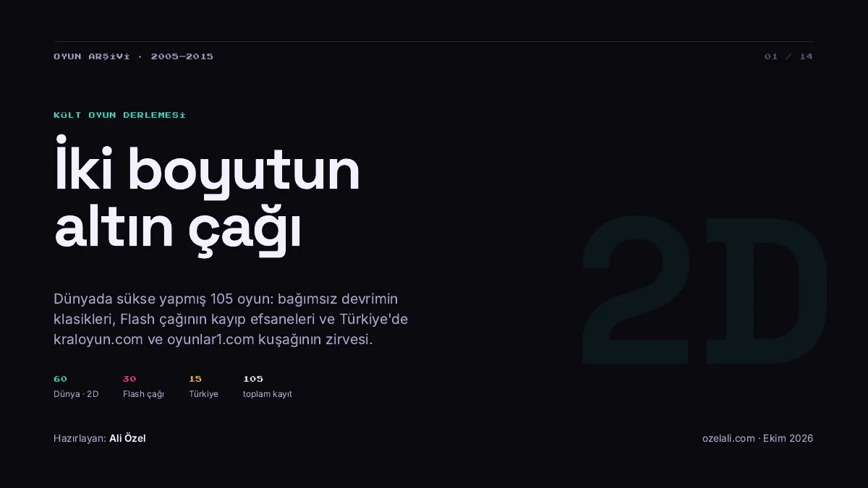Click the 'toplam kayıt' stat label
Viewport: 868px width, 488px height.
[x=268, y=394]
